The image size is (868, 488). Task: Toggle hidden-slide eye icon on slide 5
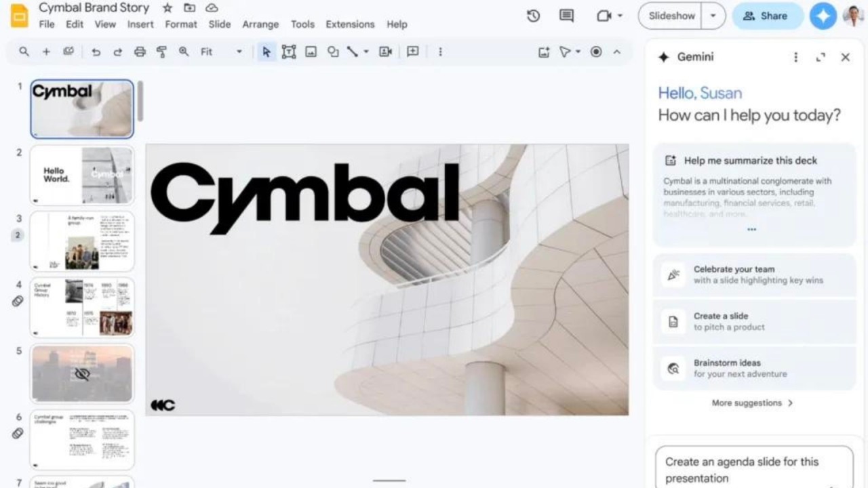[82, 373]
